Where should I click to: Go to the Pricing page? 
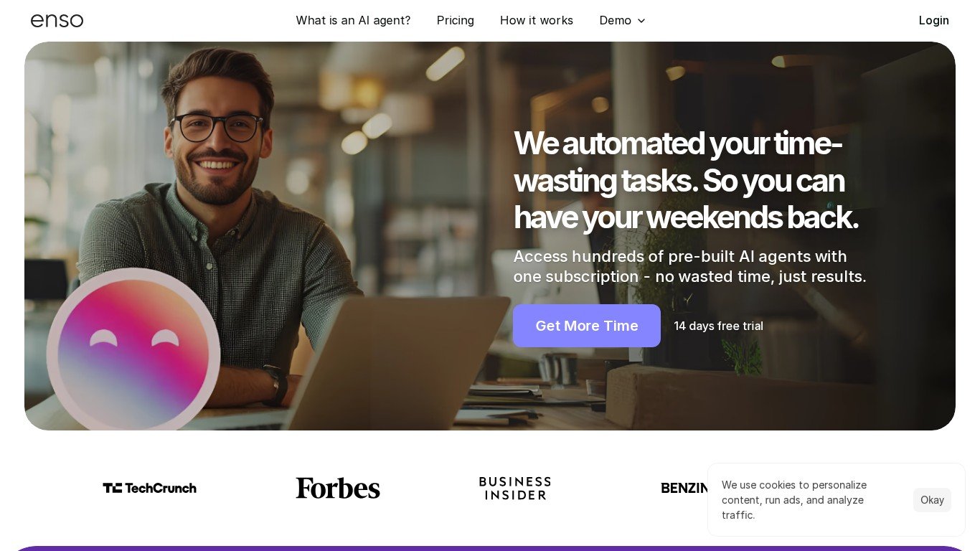(455, 20)
